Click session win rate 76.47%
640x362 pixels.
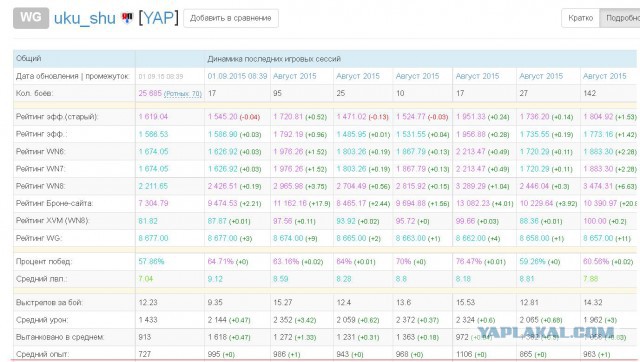[x=469, y=262]
